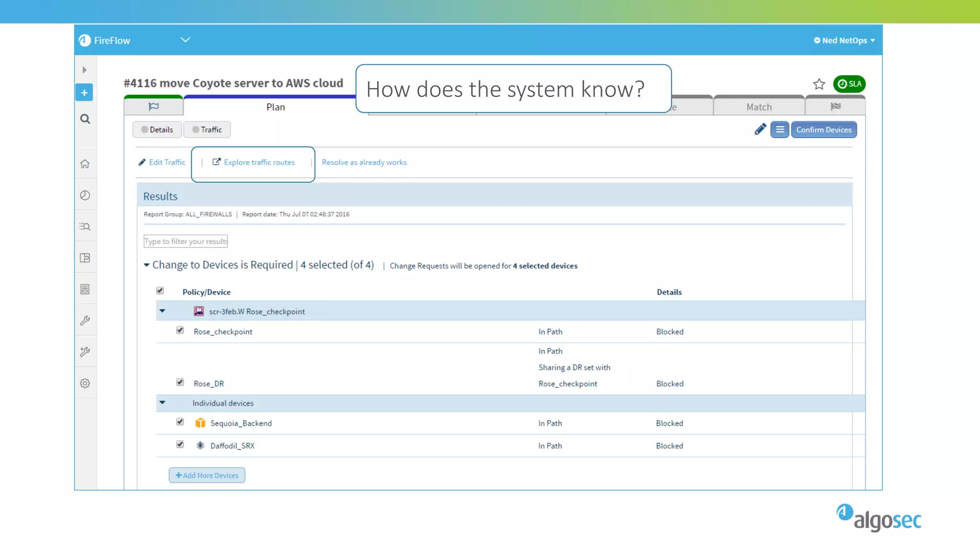Click the Policy/Device column header
This screenshot has width=980, height=551.
206,292
